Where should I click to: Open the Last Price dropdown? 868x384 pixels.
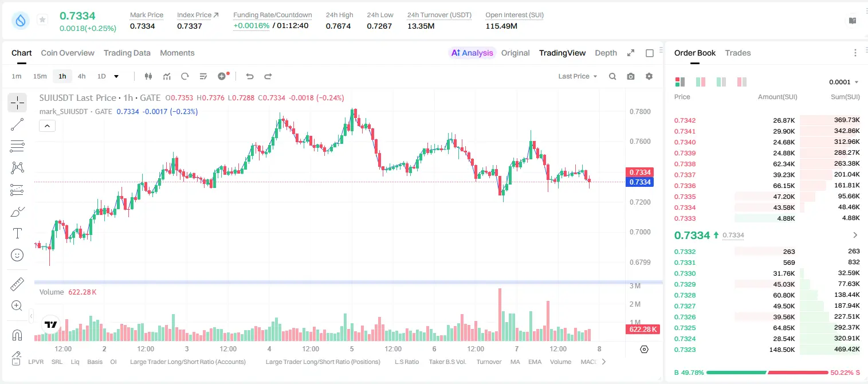click(578, 76)
